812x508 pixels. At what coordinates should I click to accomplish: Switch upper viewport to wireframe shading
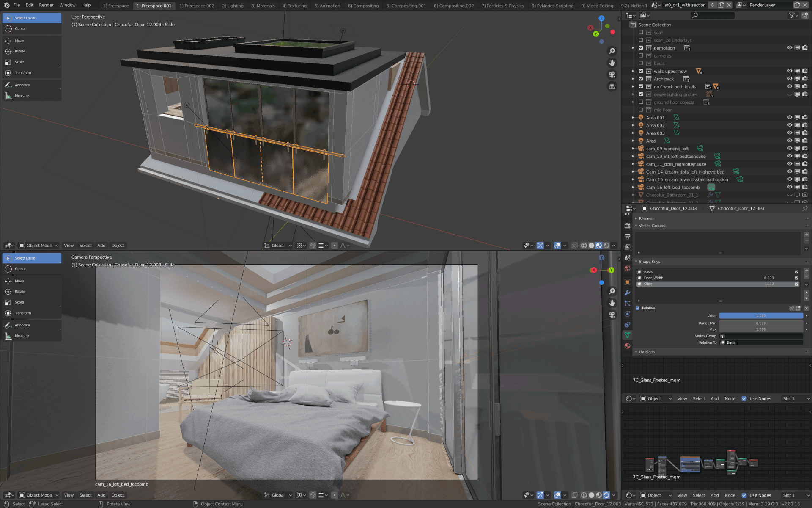584,246
